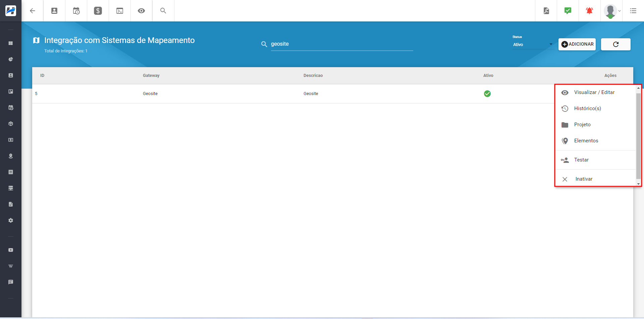
Task: Click the ID cell with value 5
Action: pos(36,94)
